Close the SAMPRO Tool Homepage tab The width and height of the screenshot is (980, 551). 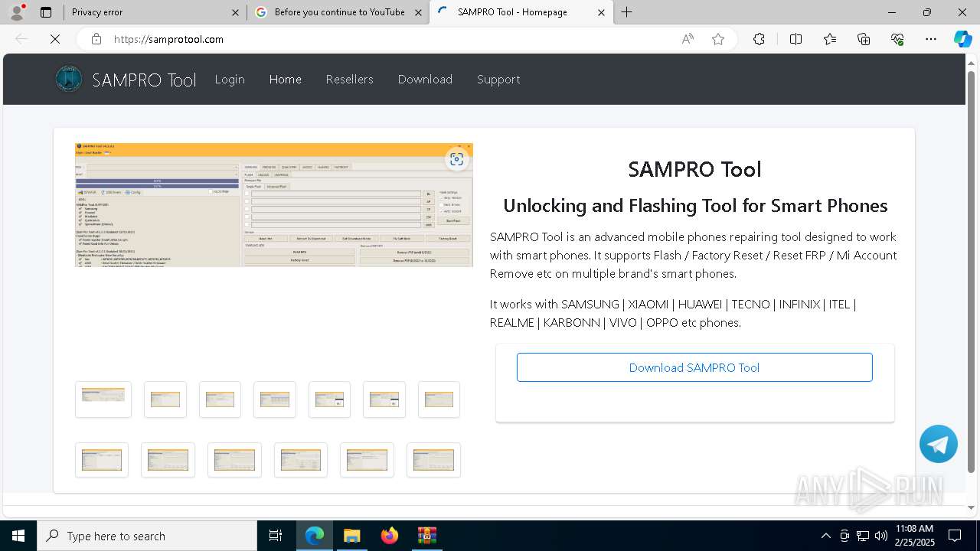601,12
